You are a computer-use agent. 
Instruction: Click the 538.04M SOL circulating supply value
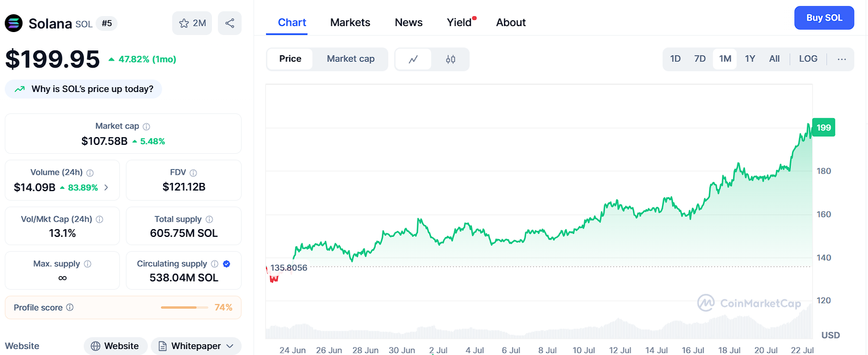[184, 278]
